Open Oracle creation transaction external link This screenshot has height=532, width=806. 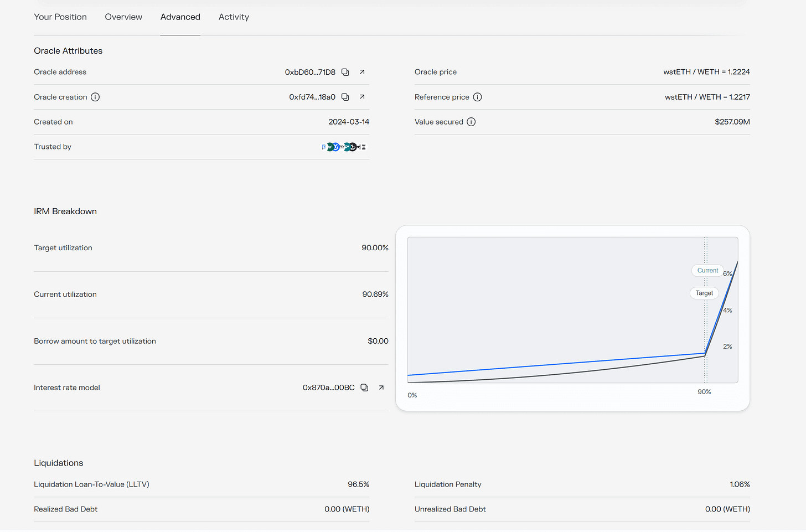[362, 97]
